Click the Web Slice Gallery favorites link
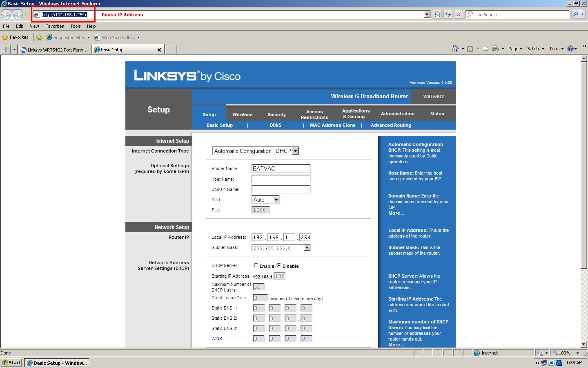 pos(117,38)
